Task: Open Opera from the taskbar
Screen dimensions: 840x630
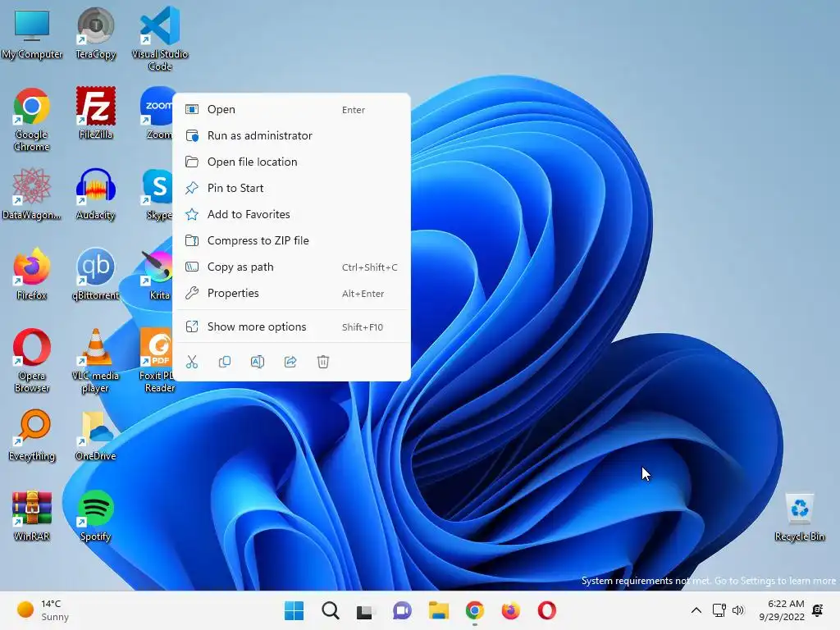Action: (x=546, y=610)
